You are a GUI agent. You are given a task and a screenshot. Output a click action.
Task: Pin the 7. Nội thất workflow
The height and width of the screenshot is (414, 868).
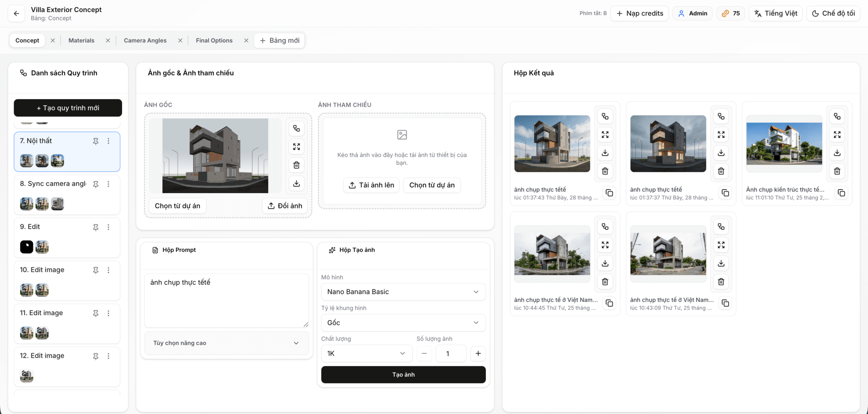coord(96,141)
